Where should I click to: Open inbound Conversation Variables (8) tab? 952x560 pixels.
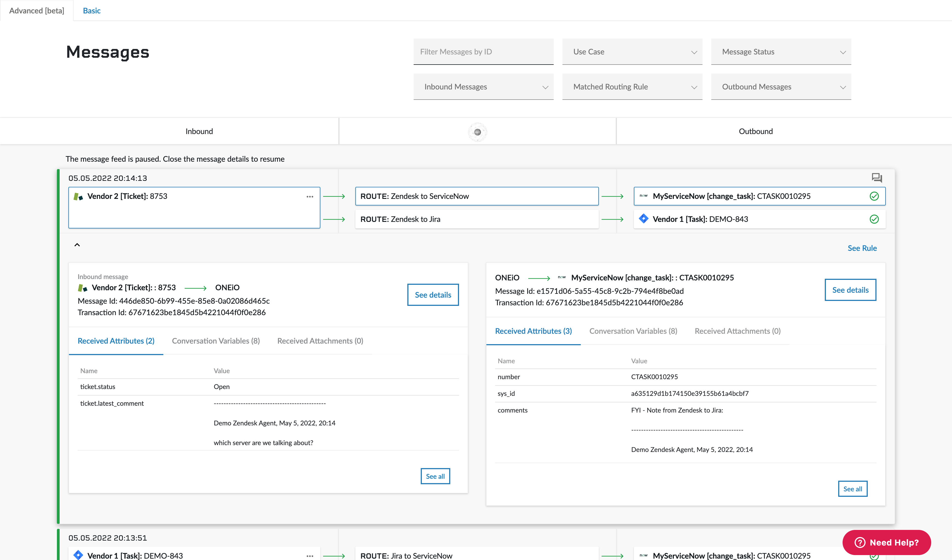216,341
